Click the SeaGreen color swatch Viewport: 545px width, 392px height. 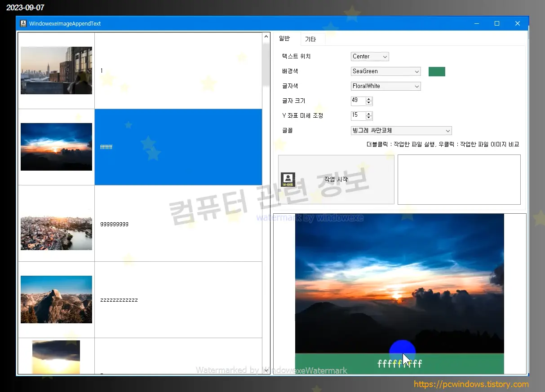[x=437, y=71]
